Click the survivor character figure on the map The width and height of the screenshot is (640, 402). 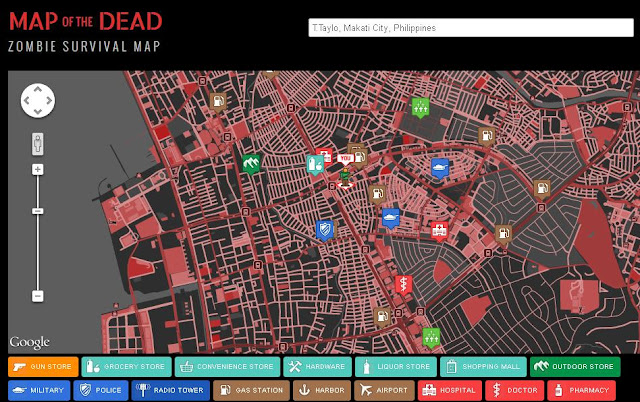[345, 178]
